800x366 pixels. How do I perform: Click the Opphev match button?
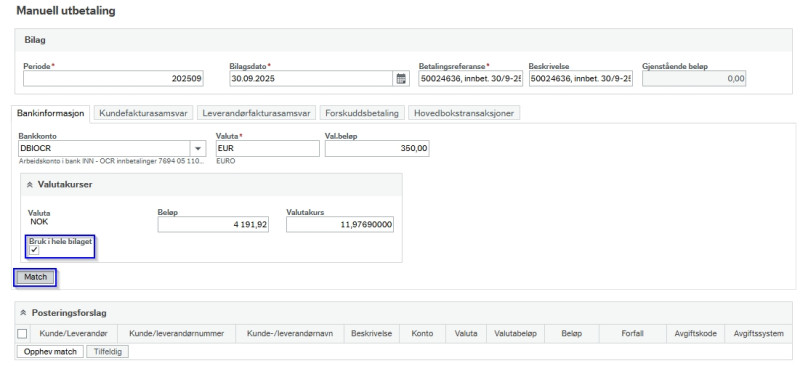(50, 351)
